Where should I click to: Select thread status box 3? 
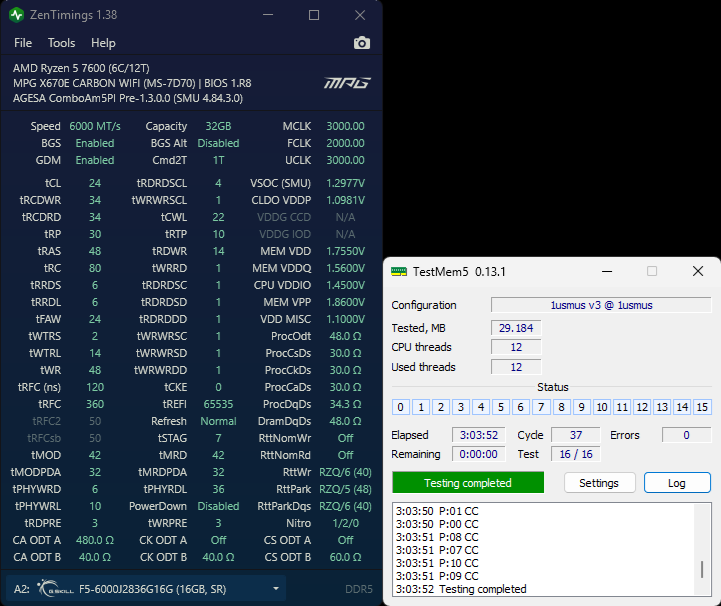(461, 407)
